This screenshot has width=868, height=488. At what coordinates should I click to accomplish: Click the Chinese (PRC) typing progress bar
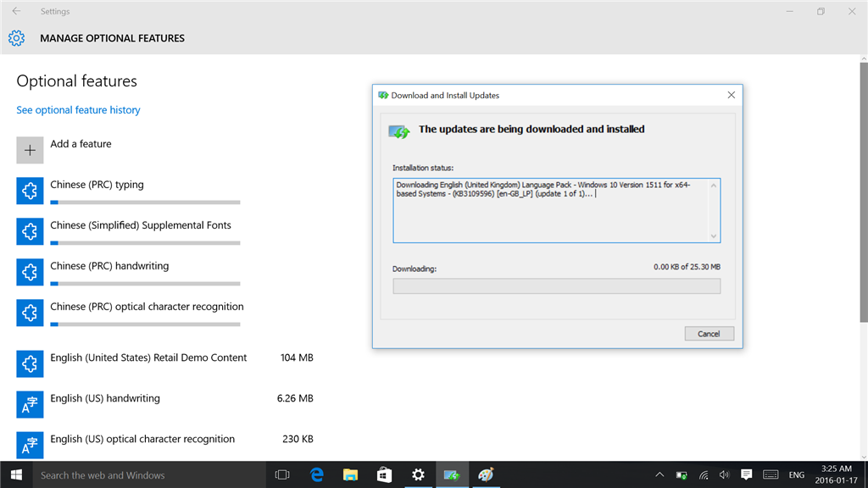(x=145, y=202)
